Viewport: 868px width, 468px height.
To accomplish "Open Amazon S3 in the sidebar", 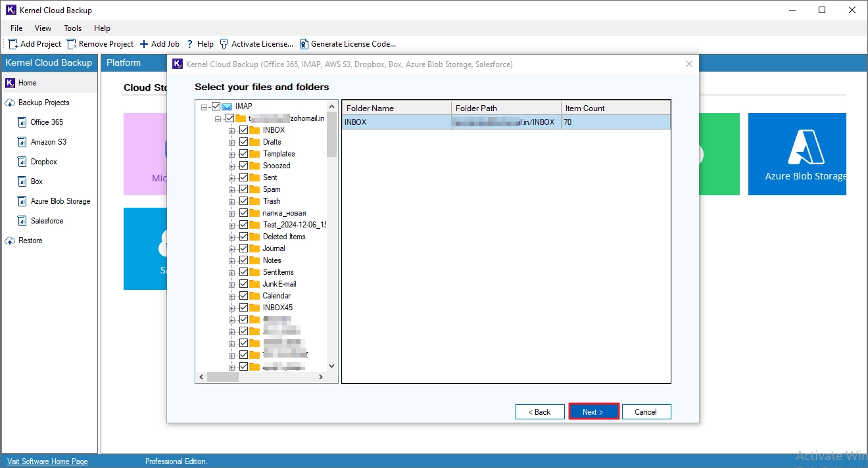I will [x=48, y=142].
